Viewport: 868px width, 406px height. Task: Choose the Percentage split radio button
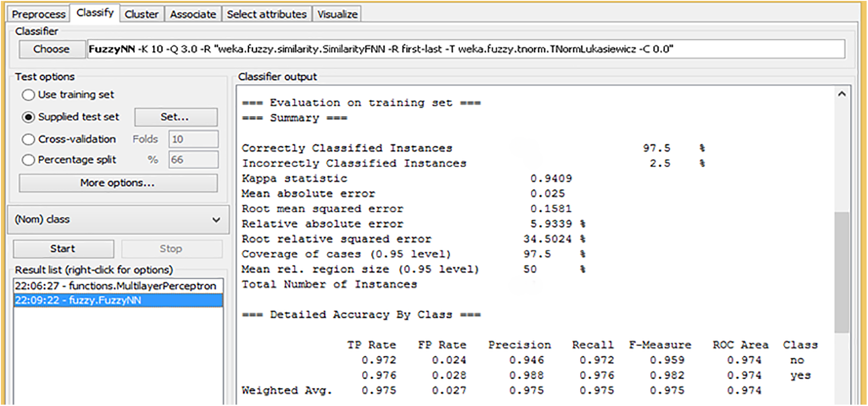(28, 160)
